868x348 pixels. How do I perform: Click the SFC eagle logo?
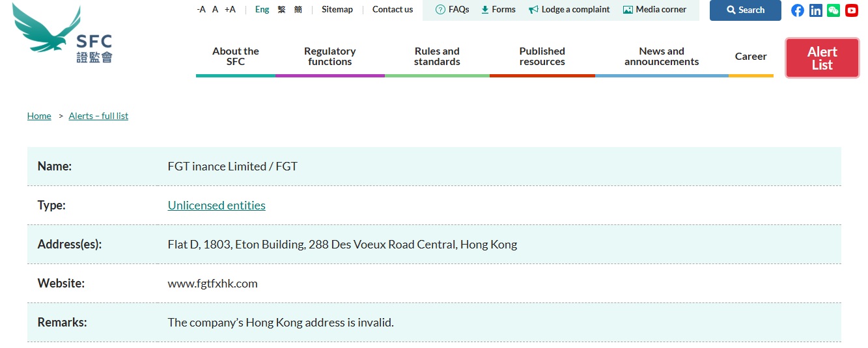[62, 35]
